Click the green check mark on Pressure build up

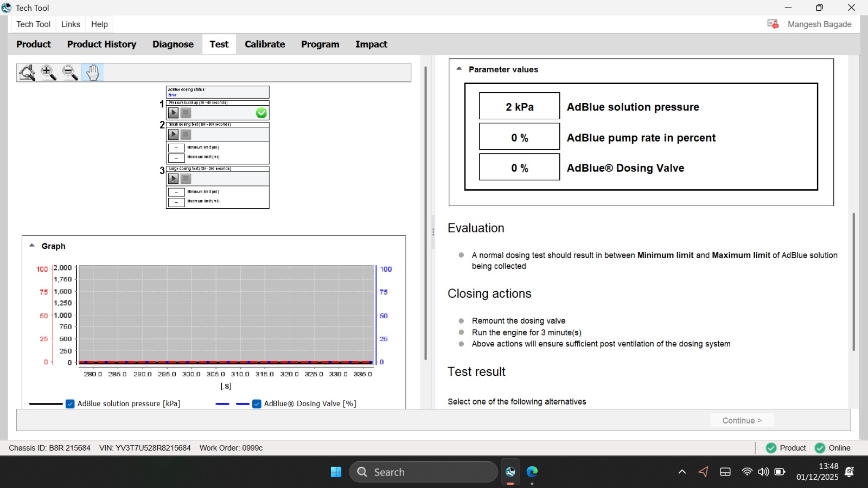pos(261,113)
